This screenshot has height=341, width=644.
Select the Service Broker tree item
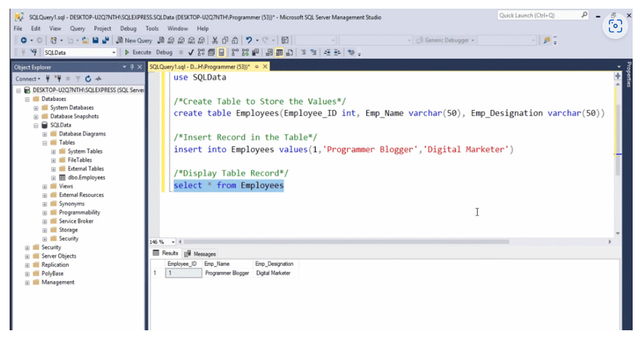pyautogui.click(x=76, y=222)
